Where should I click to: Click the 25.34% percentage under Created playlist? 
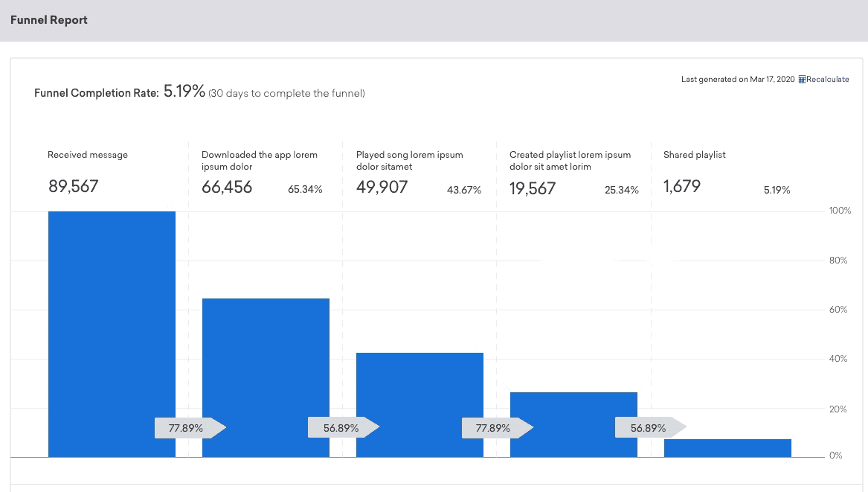(x=622, y=190)
